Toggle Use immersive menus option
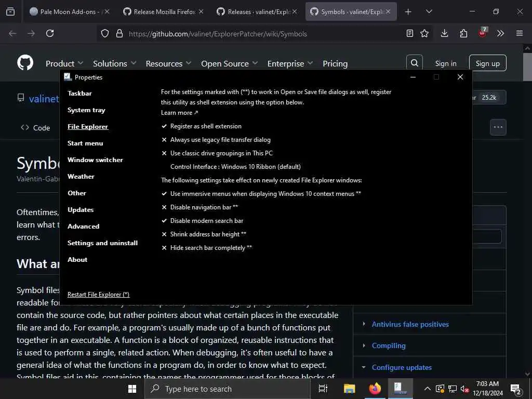This screenshot has width=532, height=399. [x=261, y=194]
